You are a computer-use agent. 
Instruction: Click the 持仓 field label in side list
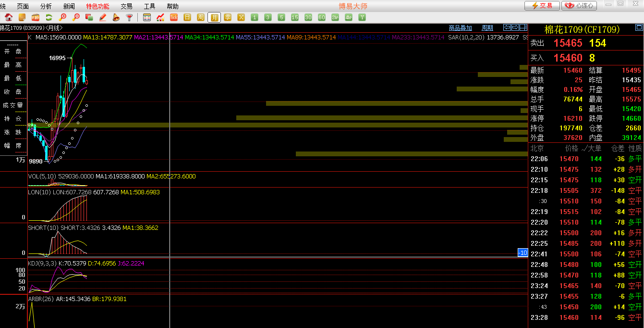13,119
